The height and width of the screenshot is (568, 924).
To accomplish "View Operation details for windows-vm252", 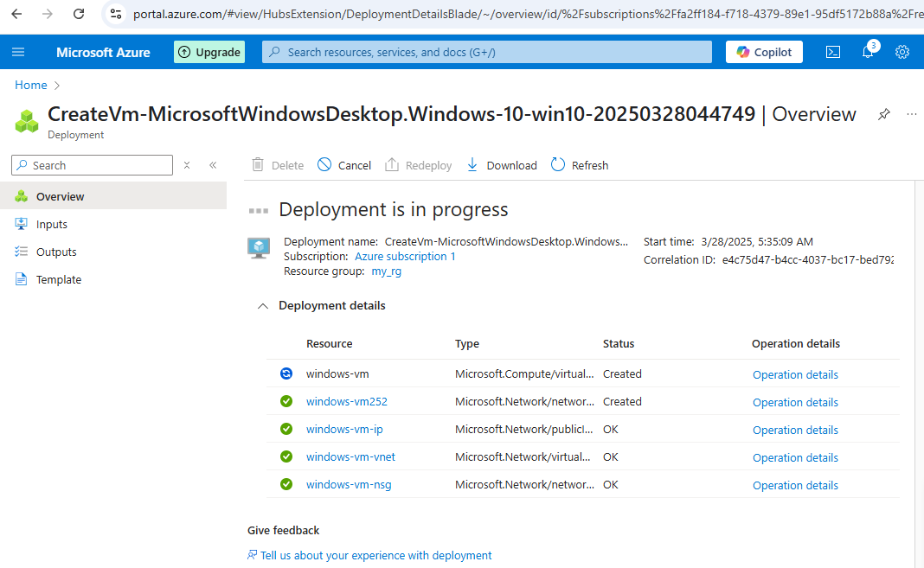I will pyautogui.click(x=795, y=403).
